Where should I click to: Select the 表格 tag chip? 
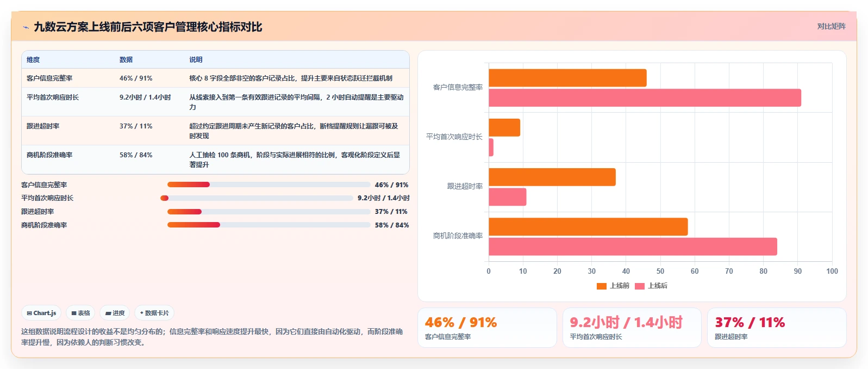pyautogui.click(x=80, y=313)
